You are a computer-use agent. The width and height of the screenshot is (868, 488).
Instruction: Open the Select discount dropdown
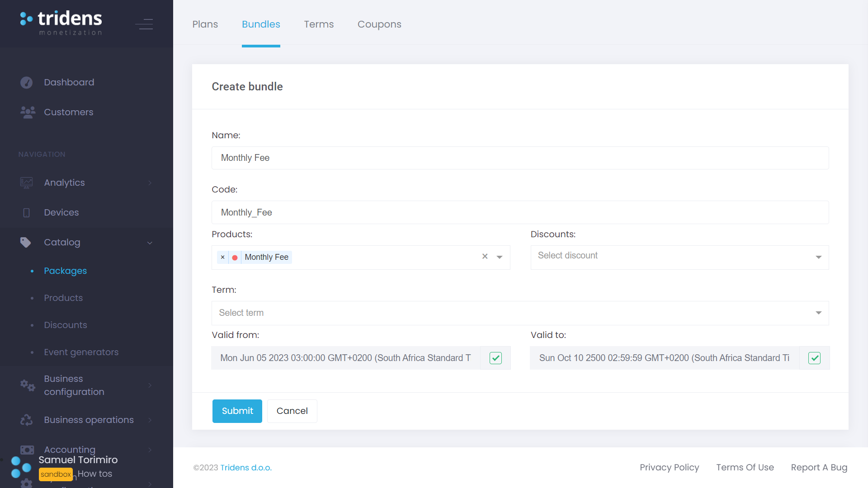coord(679,257)
